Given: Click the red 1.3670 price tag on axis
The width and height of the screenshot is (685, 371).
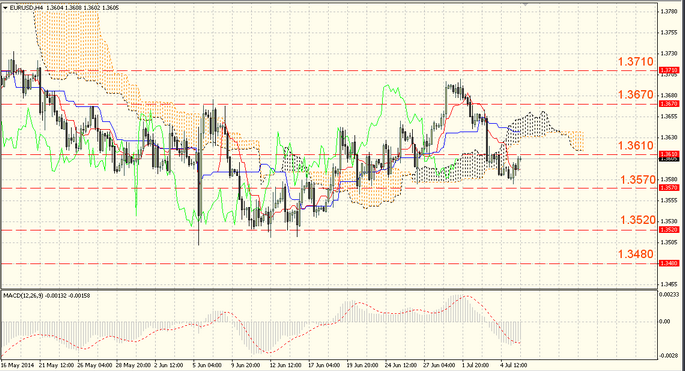Looking at the screenshot, I should click(669, 104).
